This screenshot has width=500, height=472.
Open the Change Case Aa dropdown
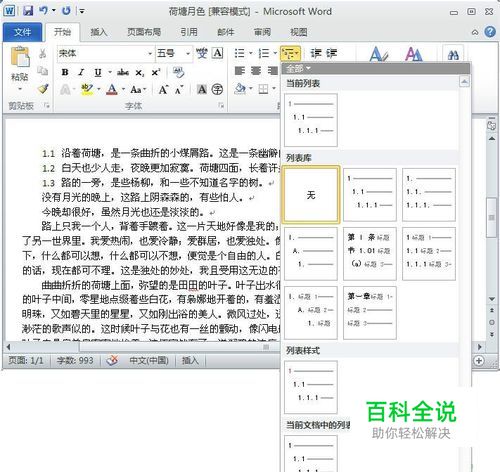(x=138, y=89)
